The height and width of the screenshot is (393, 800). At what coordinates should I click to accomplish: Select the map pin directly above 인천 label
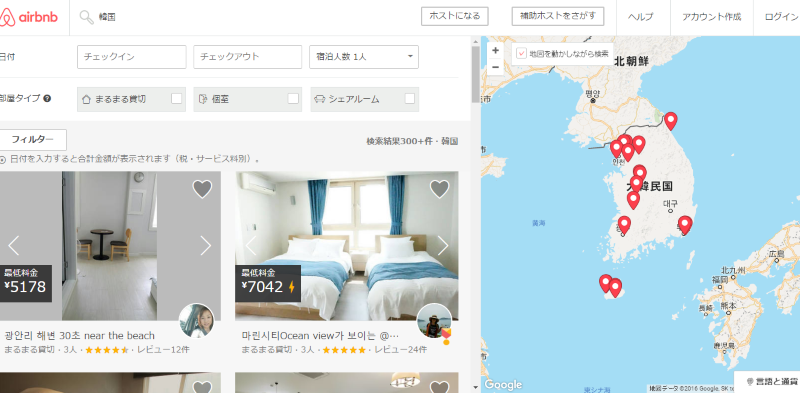point(617,148)
